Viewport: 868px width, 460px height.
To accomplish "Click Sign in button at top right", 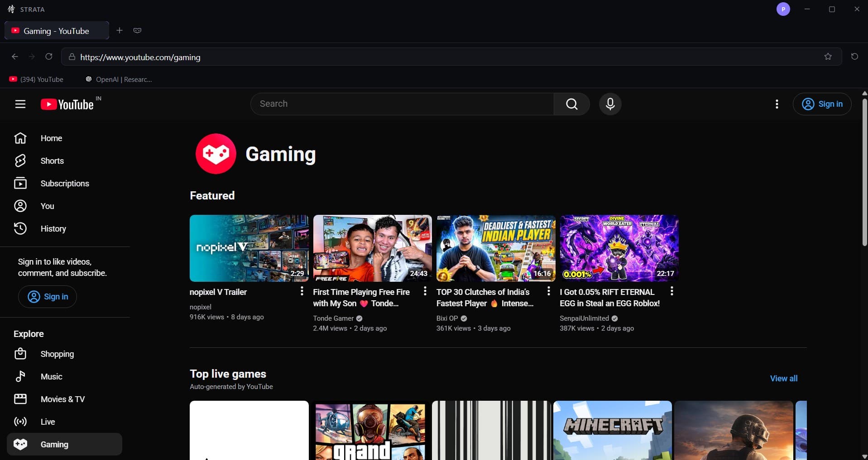I will coord(822,104).
